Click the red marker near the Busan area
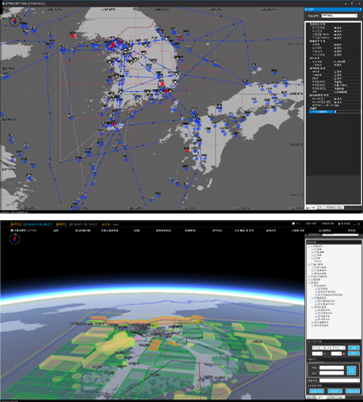Viewport: 363px width, 402px height. pos(166,91)
